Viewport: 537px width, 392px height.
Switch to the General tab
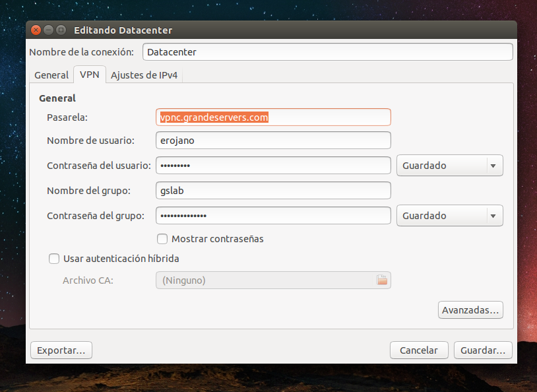coord(51,75)
